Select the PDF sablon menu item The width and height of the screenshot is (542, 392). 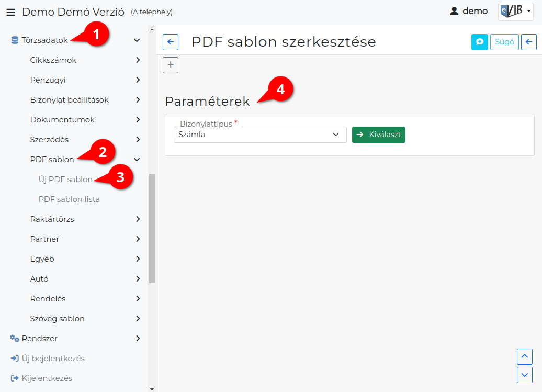point(52,160)
